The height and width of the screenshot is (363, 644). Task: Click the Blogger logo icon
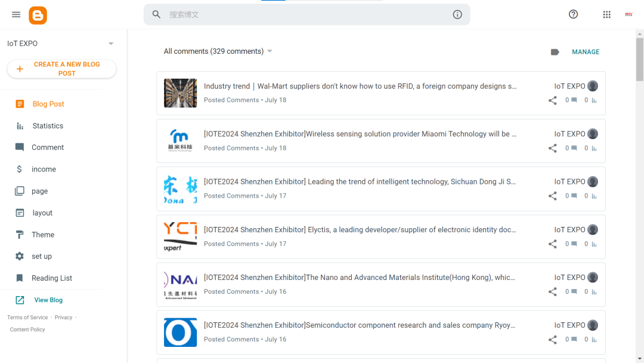coord(38,15)
